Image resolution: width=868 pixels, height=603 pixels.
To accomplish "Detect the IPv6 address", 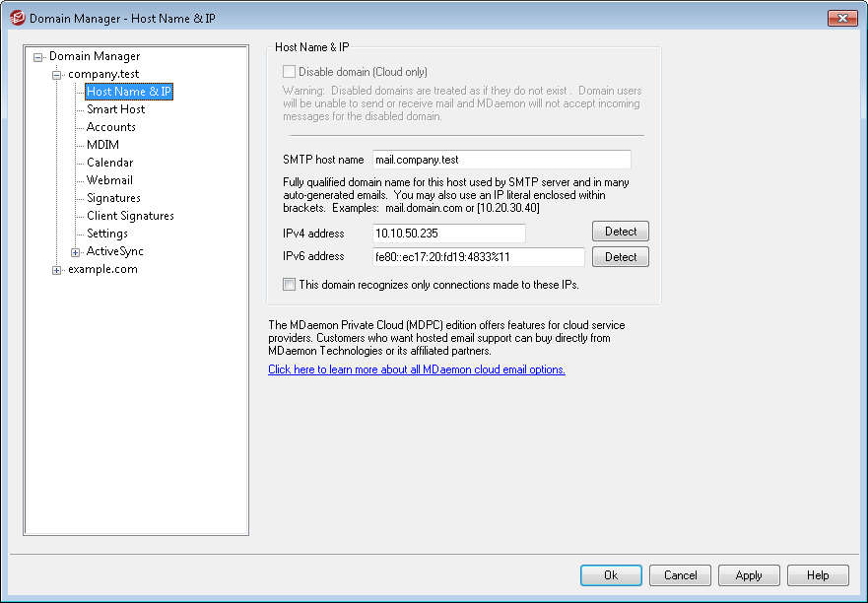I will [x=620, y=257].
